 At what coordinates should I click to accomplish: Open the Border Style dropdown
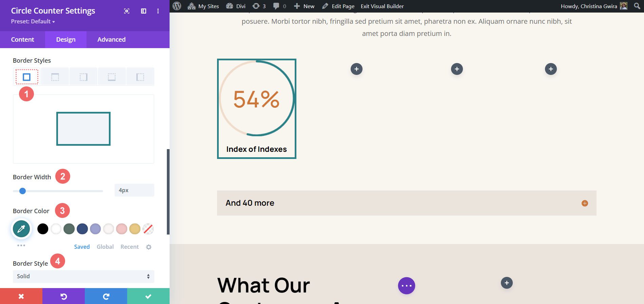[x=83, y=276]
